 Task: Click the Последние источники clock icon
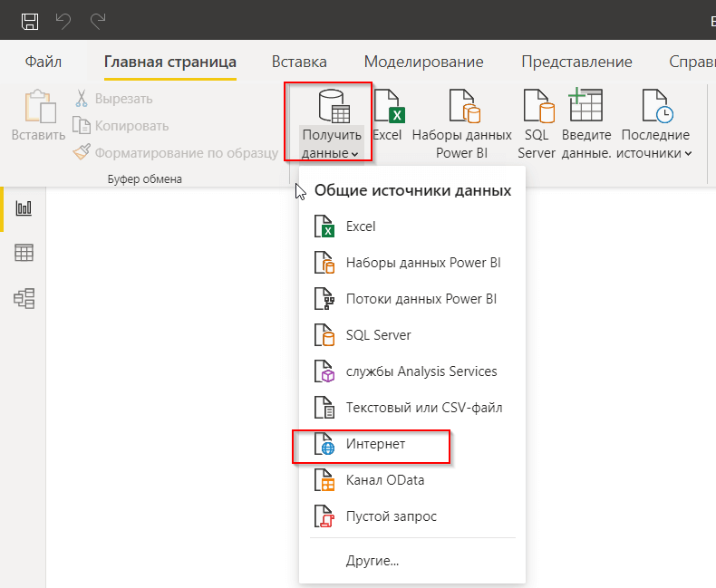657,105
